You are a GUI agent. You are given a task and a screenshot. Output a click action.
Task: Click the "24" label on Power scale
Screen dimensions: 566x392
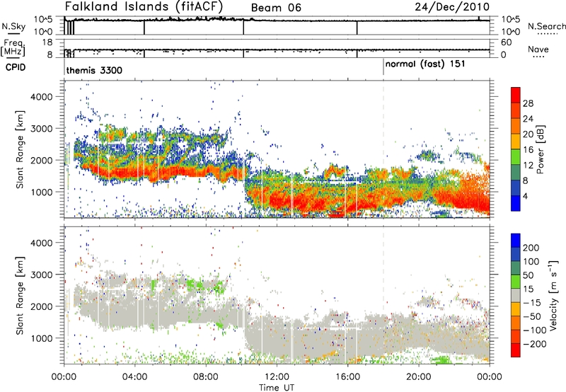528,119
